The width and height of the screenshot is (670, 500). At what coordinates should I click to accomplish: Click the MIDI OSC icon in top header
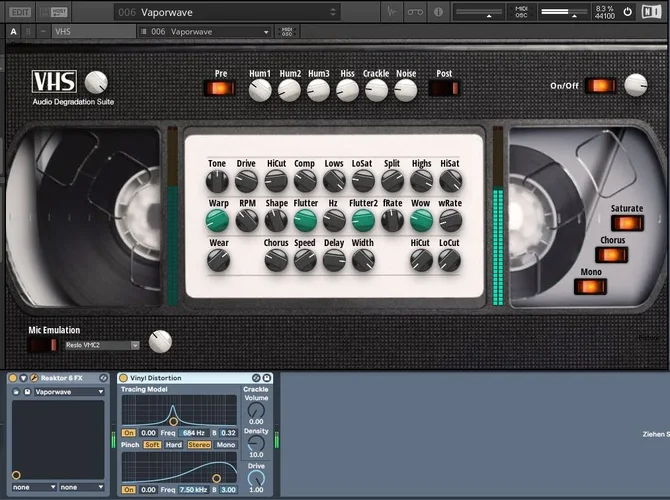[x=521, y=12]
